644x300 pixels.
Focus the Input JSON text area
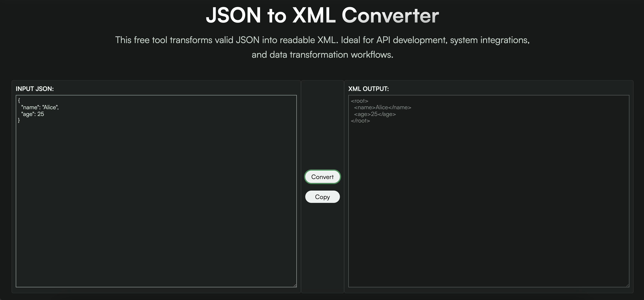point(156,191)
